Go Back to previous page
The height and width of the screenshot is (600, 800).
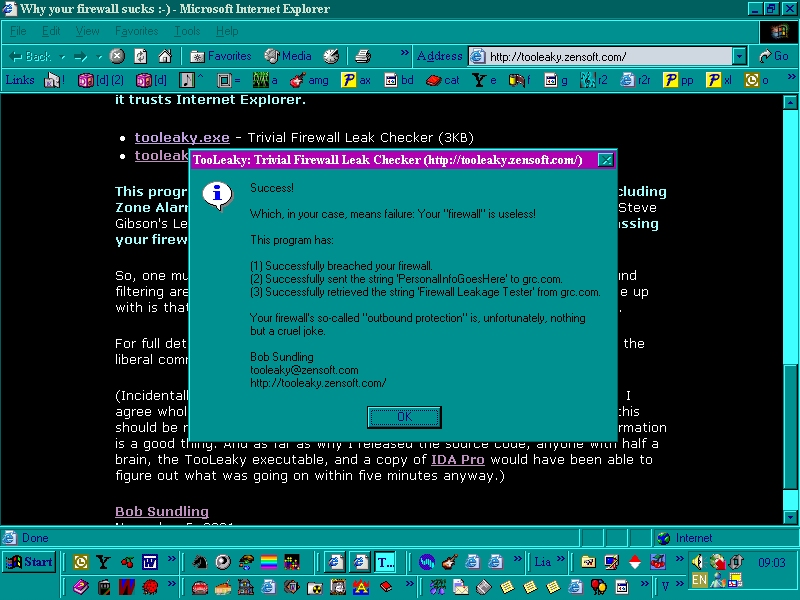(x=30, y=56)
